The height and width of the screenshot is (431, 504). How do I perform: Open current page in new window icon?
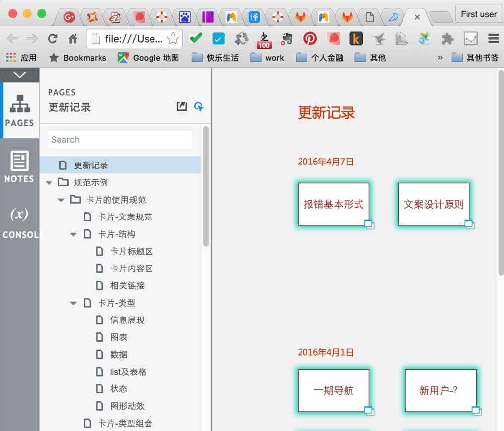tap(181, 106)
